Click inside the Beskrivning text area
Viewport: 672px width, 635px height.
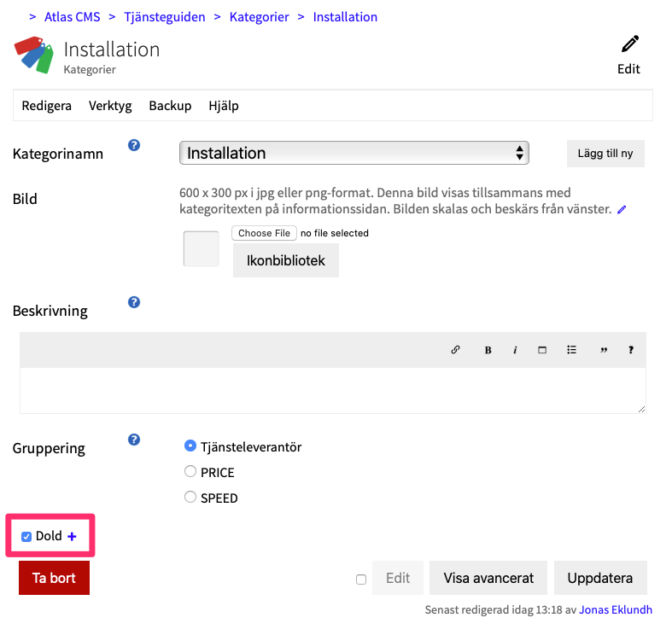[x=332, y=391]
